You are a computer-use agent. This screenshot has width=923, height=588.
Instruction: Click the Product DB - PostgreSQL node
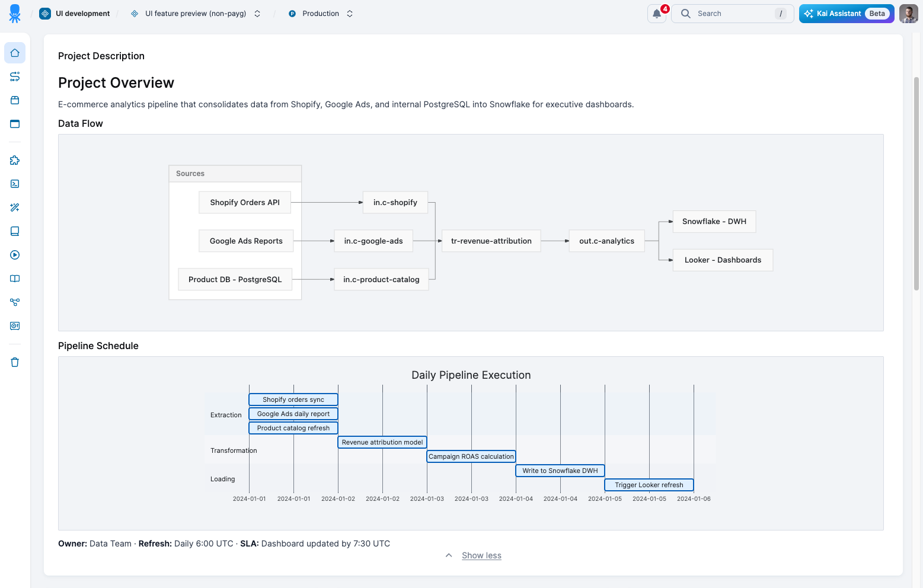[235, 279]
